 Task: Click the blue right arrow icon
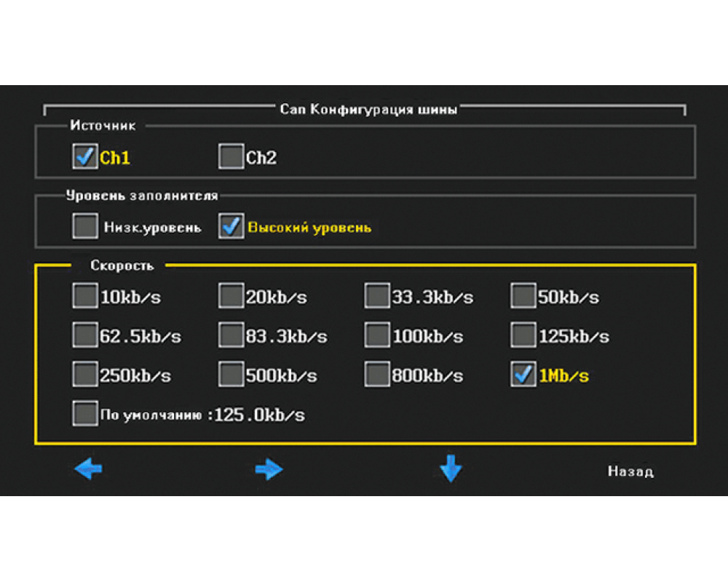(x=269, y=469)
